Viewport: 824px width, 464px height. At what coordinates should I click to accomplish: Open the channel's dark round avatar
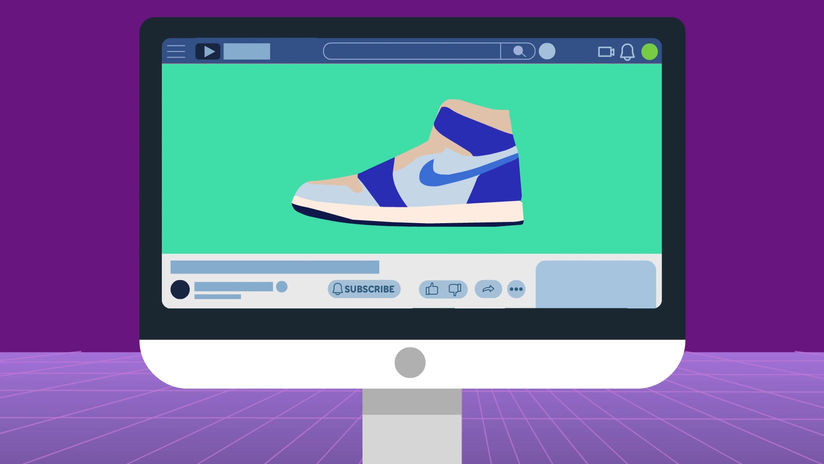pyautogui.click(x=180, y=289)
